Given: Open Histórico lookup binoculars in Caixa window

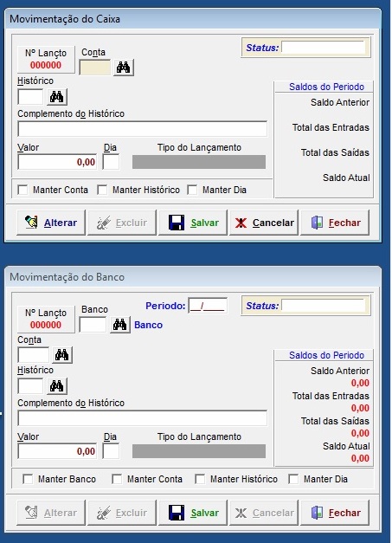Looking at the screenshot, I should pos(57,97).
